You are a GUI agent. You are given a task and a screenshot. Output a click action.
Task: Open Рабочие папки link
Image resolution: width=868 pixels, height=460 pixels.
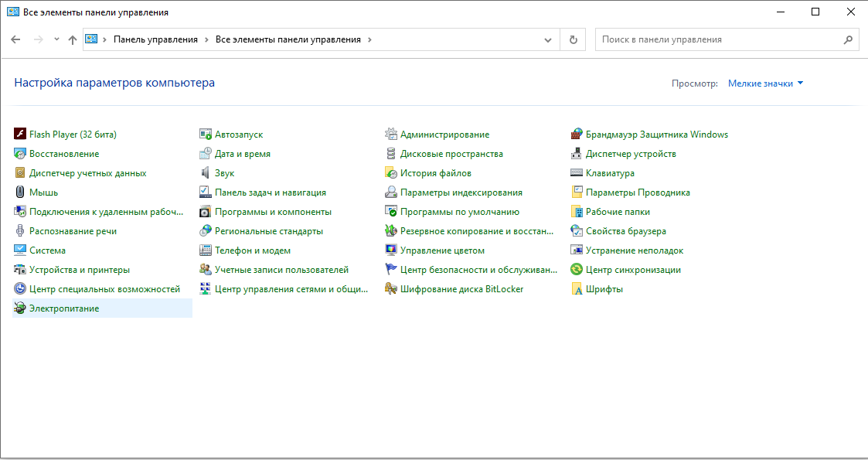(x=618, y=212)
